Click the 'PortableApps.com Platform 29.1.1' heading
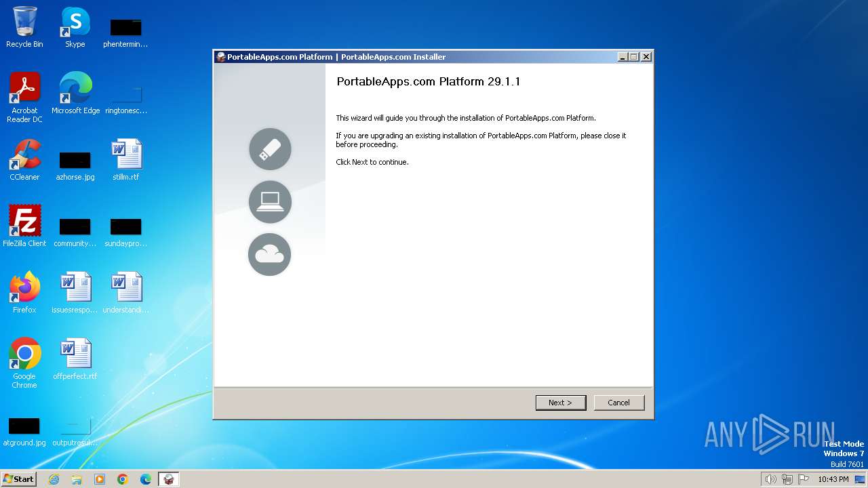The image size is (868, 488). (x=429, y=81)
